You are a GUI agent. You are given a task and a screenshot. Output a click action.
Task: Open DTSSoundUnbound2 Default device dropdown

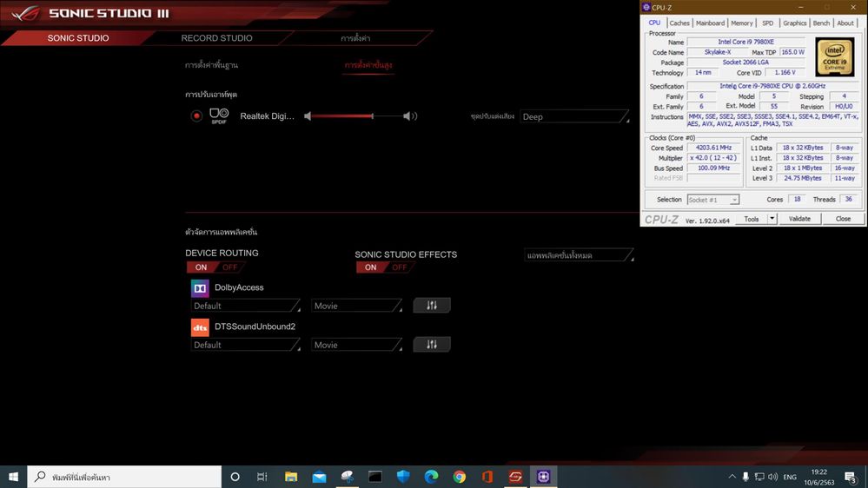click(x=246, y=345)
